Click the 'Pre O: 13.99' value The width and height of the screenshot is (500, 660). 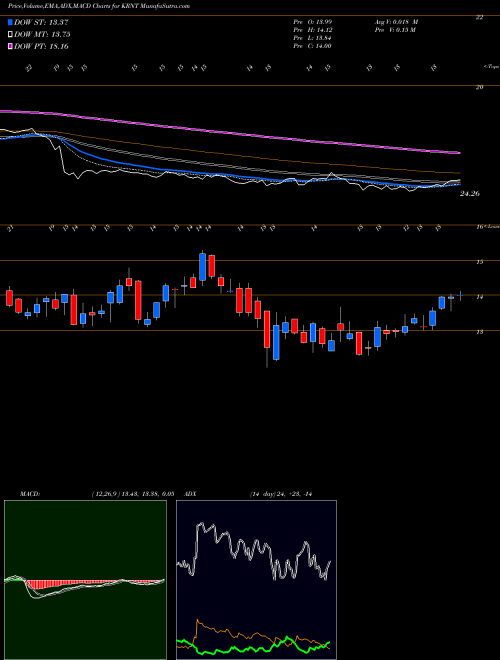pyautogui.click(x=312, y=22)
